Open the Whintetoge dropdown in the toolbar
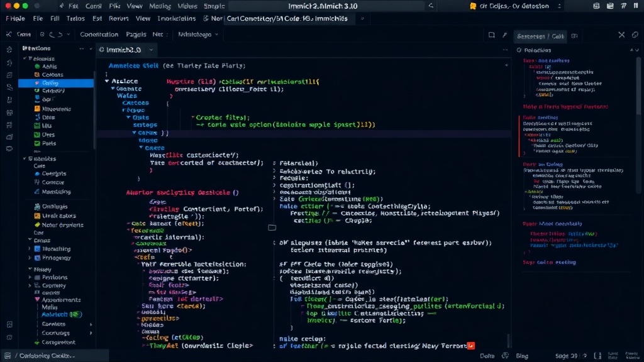644x362 pixels. point(198,35)
